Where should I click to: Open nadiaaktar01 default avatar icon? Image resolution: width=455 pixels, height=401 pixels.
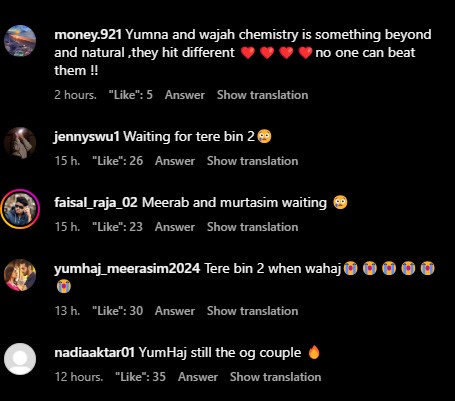pyautogui.click(x=20, y=359)
